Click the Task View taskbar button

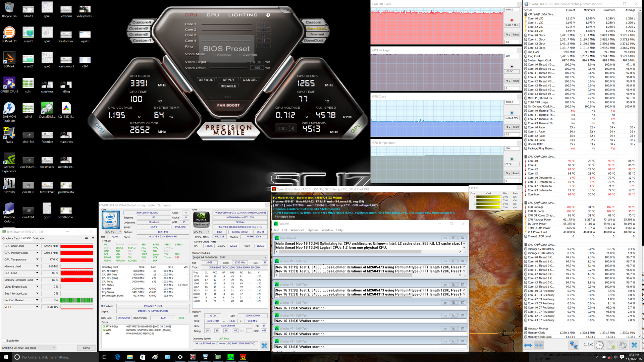coord(105,357)
